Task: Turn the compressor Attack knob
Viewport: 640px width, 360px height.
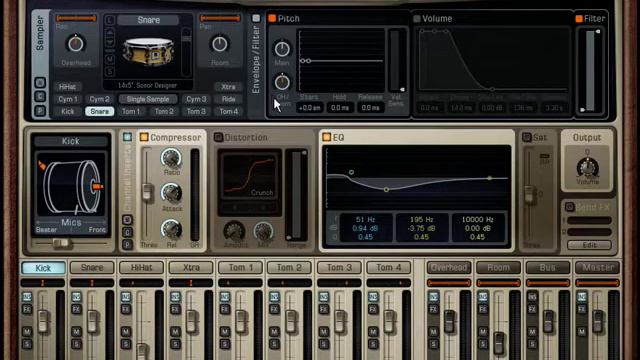Action: [171, 193]
